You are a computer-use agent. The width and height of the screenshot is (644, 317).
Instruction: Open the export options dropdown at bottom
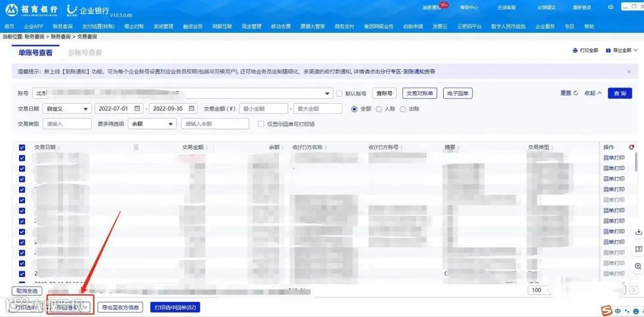click(70, 306)
